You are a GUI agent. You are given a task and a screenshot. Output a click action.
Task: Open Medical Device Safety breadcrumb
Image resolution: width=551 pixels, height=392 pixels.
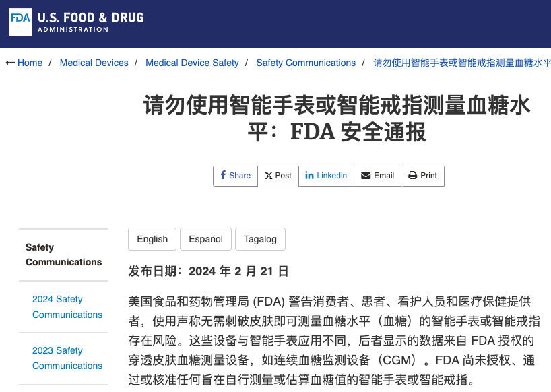(192, 63)
